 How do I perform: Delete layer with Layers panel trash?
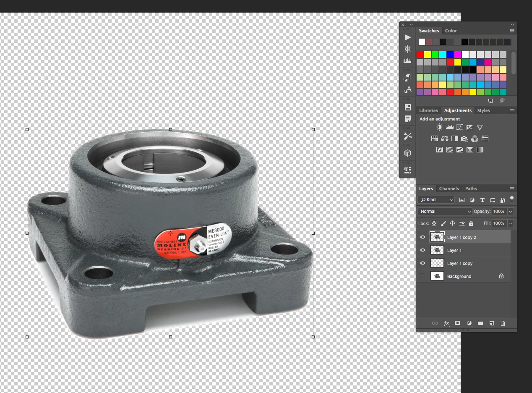pos(503,323)
